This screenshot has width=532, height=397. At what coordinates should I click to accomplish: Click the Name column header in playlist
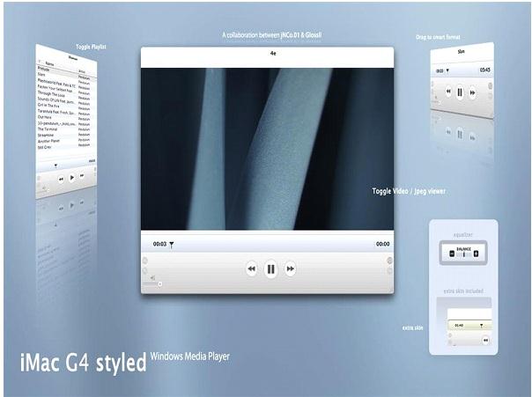pos(49,63)
